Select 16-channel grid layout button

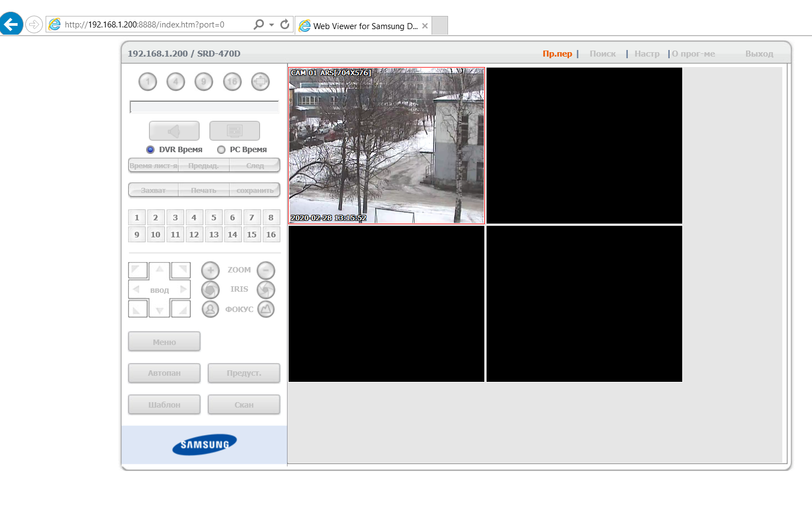[x=232, y=82]
